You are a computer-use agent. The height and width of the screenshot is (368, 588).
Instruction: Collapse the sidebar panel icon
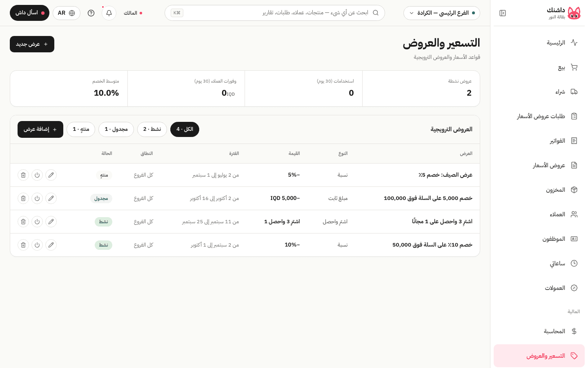[x=503, y=13]
